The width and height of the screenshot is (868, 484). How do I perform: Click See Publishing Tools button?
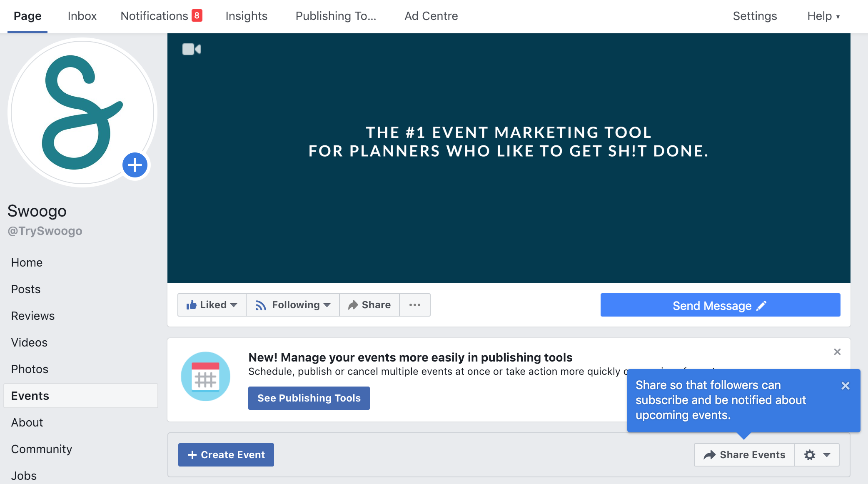pos(309,398)
